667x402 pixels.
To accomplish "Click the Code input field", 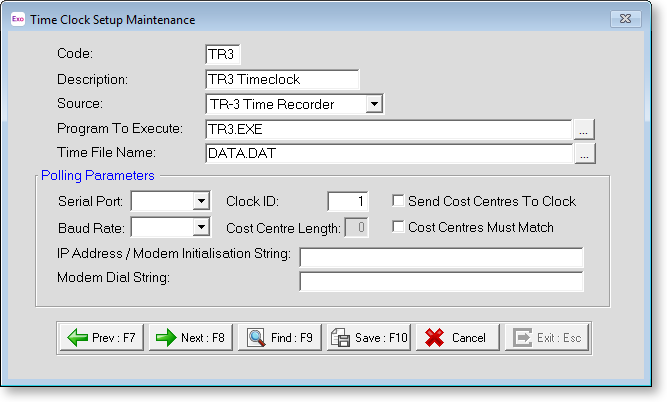I will pos(224,54).
